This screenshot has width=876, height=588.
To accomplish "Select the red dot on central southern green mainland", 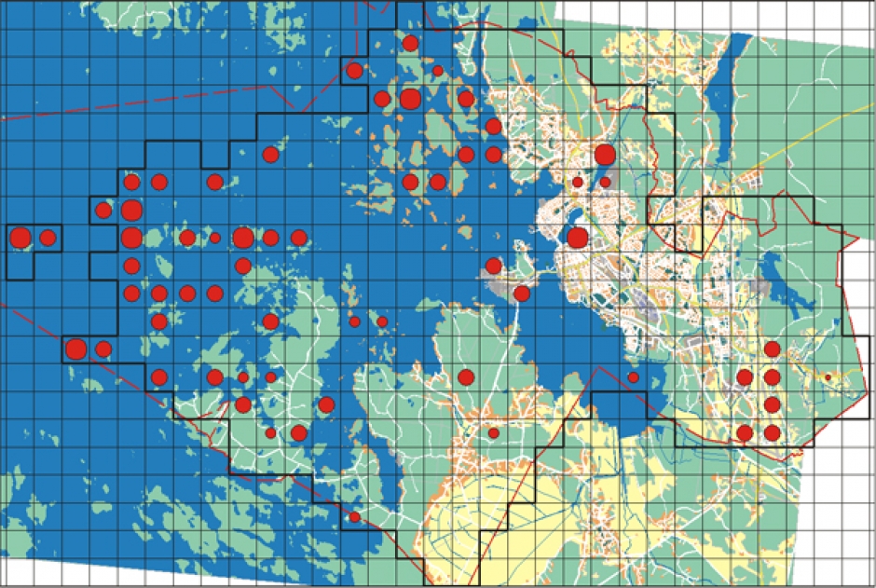I will pos(466,377).
